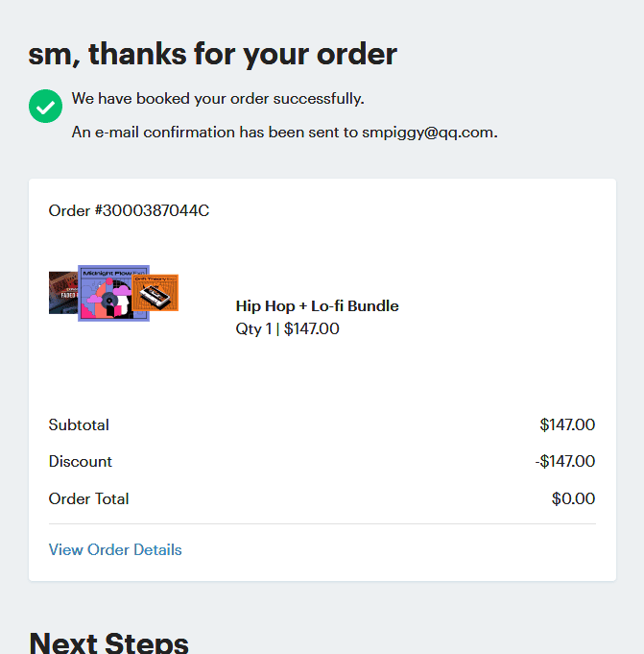Click the Qty 1 | $147.00 line

tap(287, 329)
